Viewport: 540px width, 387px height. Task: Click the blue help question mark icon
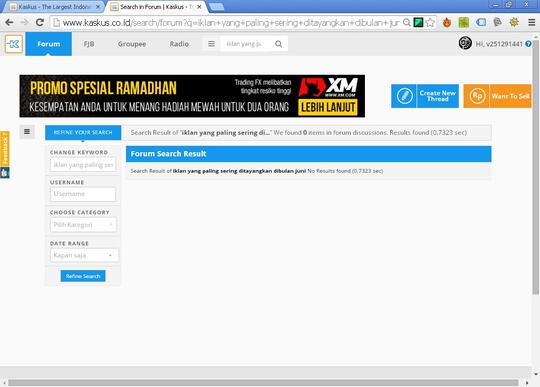point(528,44)
